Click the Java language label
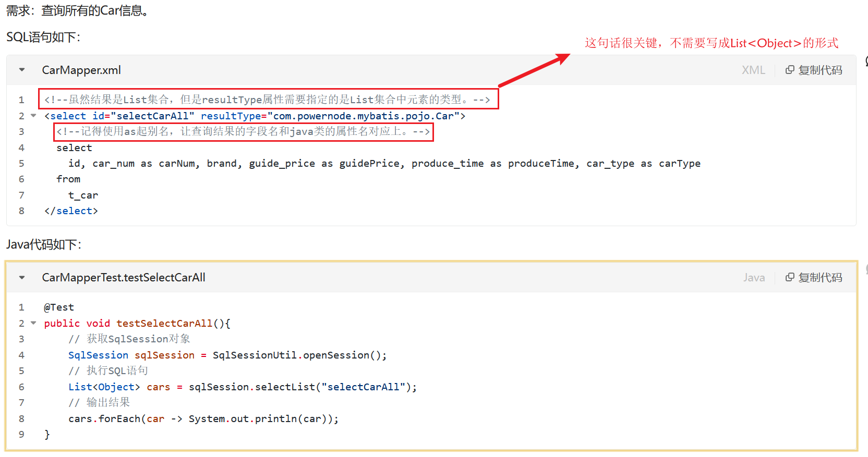This screenshot has width=868, height=457. [754, 278]
